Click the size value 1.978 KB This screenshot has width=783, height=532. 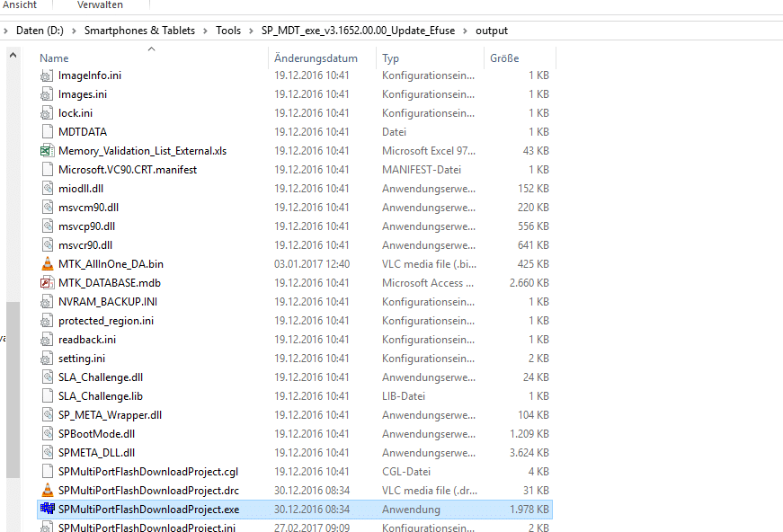(x=529, y=510)
